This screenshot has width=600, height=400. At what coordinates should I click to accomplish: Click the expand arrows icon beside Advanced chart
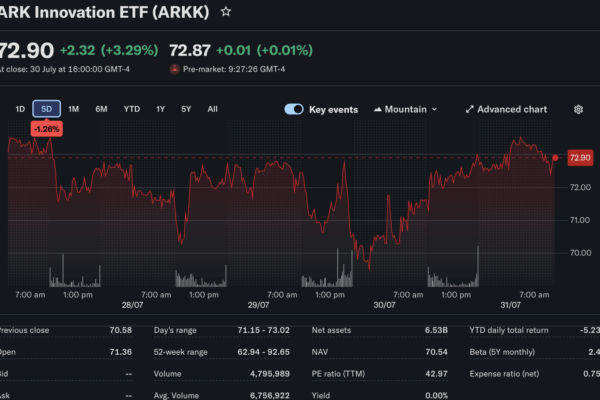coord(470,109)
